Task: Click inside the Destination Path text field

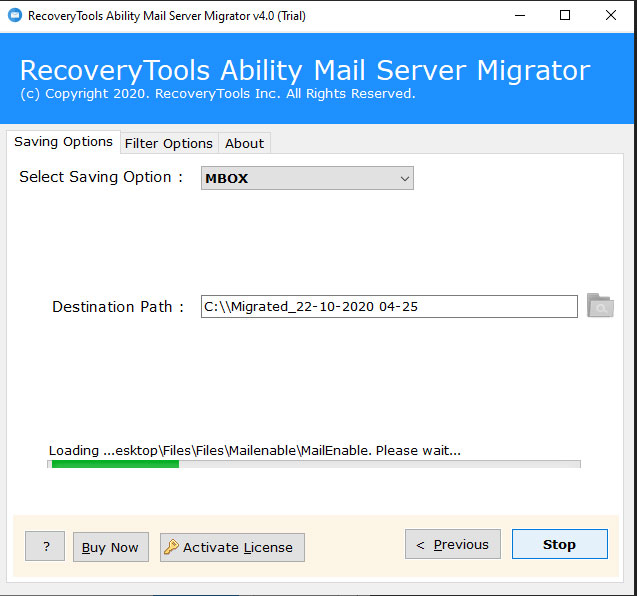Action: pos(388,307)
